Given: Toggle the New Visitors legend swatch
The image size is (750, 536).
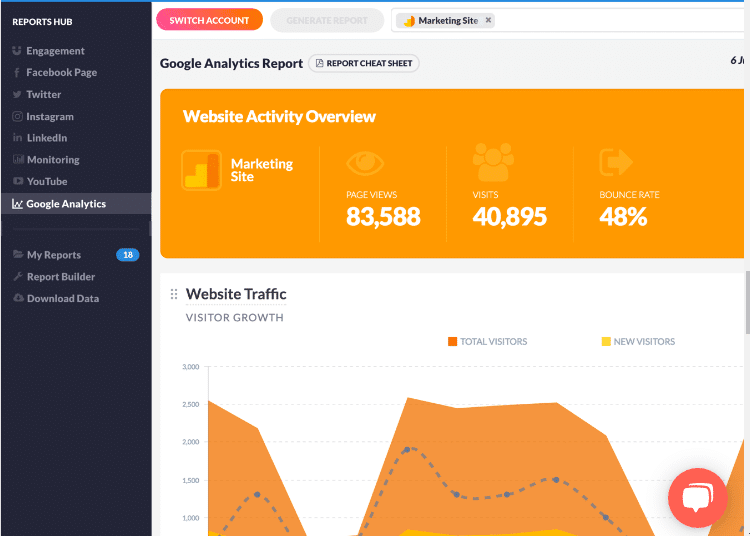Looking at the screenshot, I should click(606, 341).
